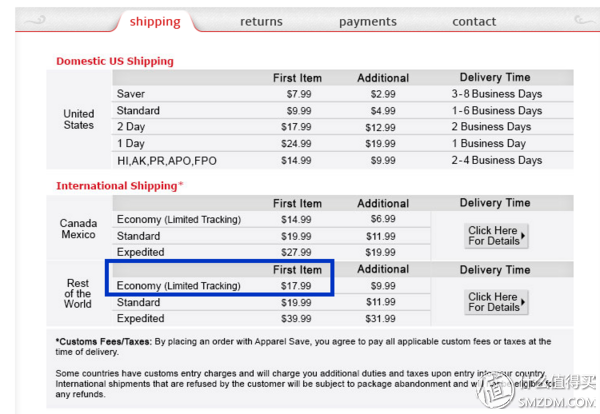Open the shipping tab

pyautogui.click(x=155, y=21)
